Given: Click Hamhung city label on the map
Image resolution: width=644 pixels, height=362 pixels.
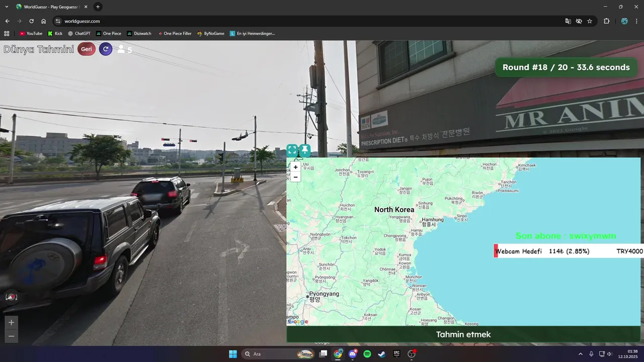Looking at the screenshot, I should point(433,222).
